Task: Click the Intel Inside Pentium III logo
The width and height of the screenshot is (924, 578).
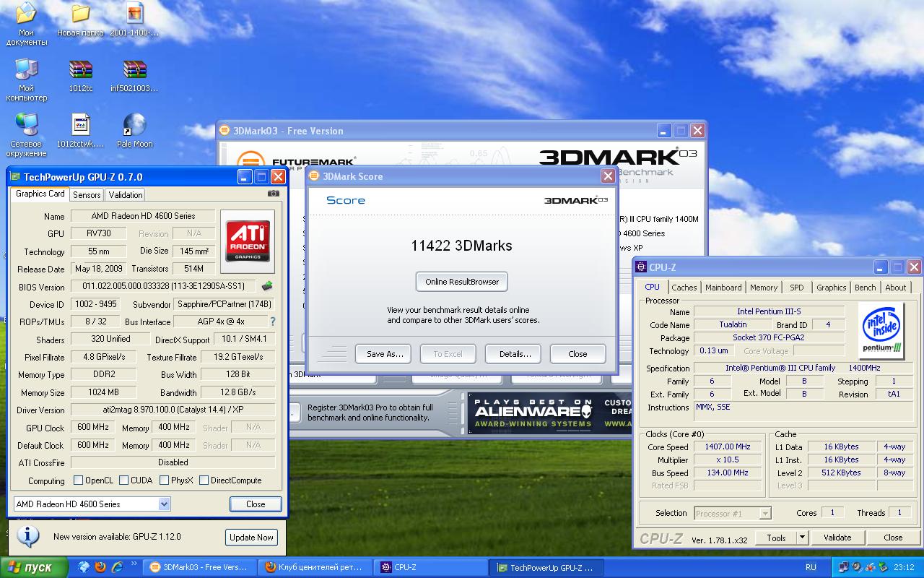Action: [881, 330]
